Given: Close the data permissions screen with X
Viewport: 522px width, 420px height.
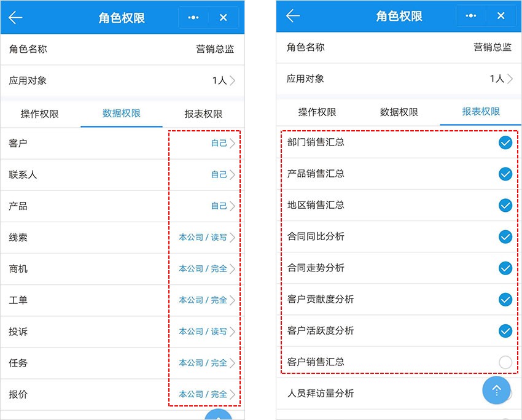Looking at the screenshot, I should tap(224, 18).
